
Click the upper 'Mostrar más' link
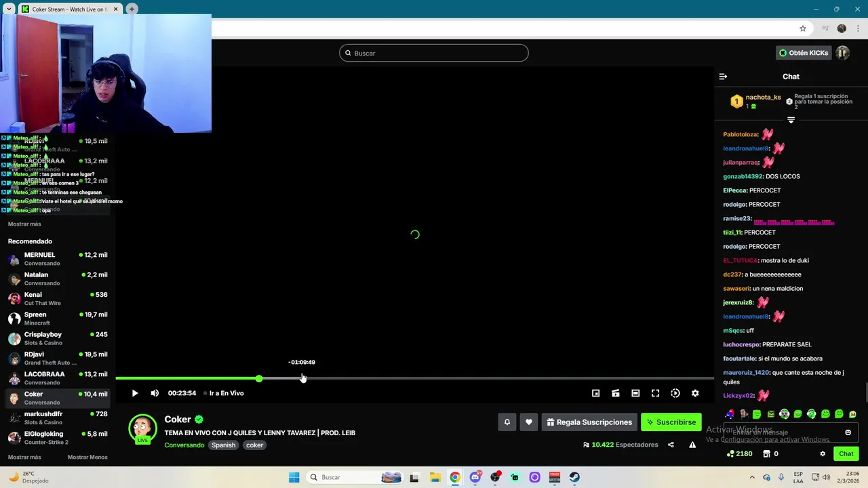pos(24,224)
